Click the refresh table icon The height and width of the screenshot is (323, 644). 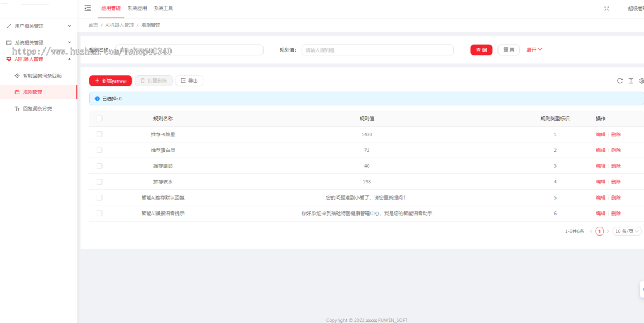[620, 81]
